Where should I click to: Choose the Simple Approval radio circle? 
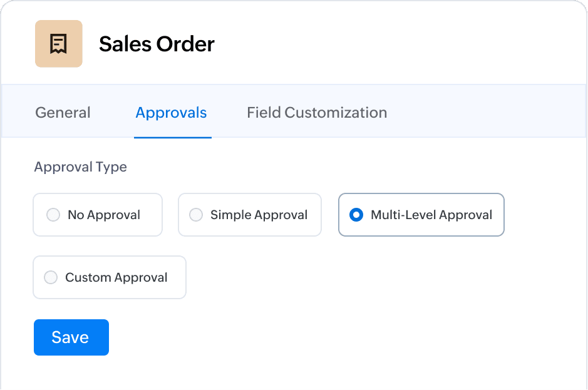coord(196,215)
